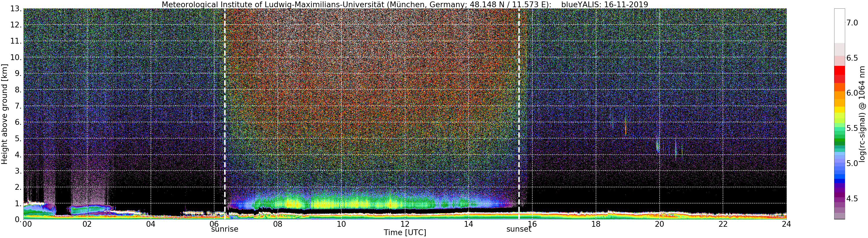Click the height axis tick label '1.'
The image size is (868, 238).
tap(19, 203)
